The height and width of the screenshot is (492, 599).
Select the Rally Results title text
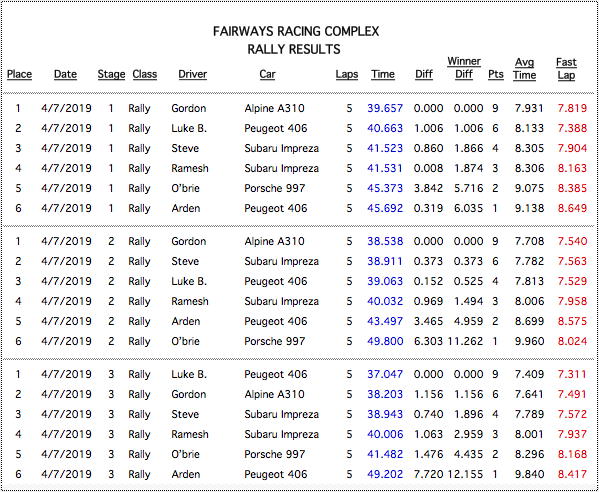294,49
